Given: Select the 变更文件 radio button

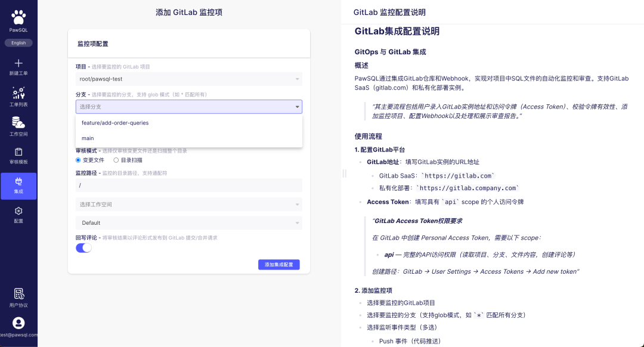Looking at the screenshot, I should tap(78, 160).
